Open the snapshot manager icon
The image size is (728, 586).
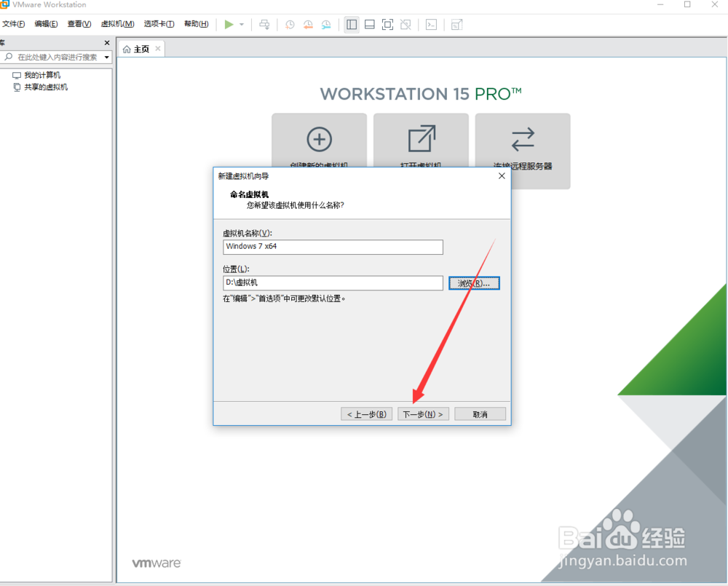click(326, 25)
